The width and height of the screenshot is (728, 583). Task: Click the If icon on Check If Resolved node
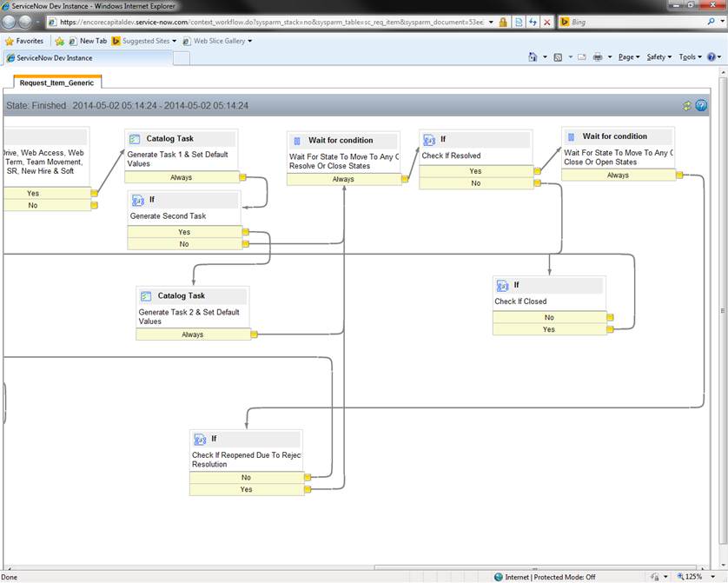[x=428, y=138]
